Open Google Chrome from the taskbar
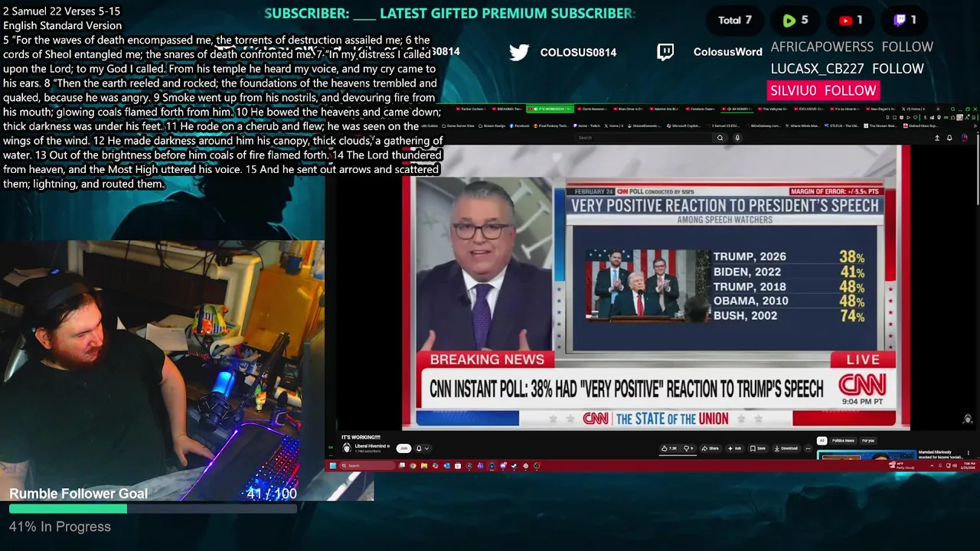This screenshot has width=980, height=551. click(413, 465)
